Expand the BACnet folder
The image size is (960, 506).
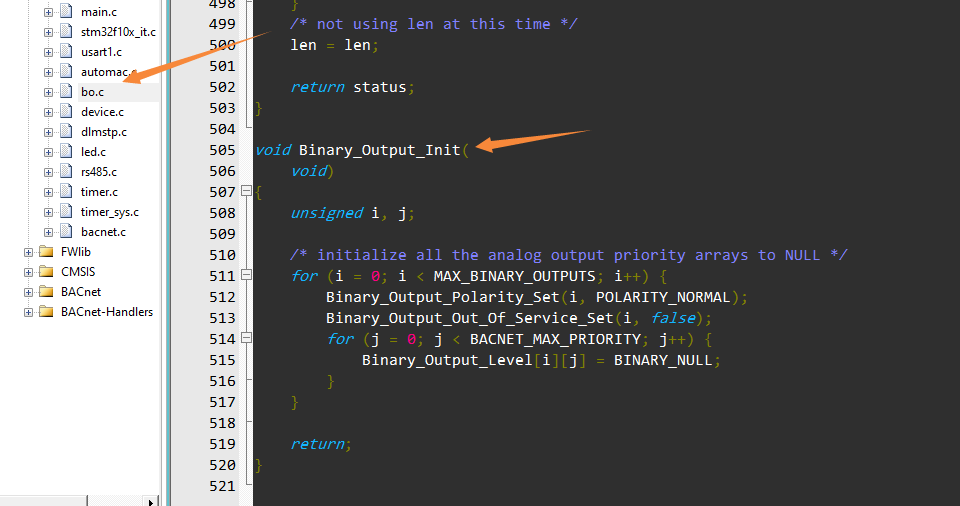point(28,292)
